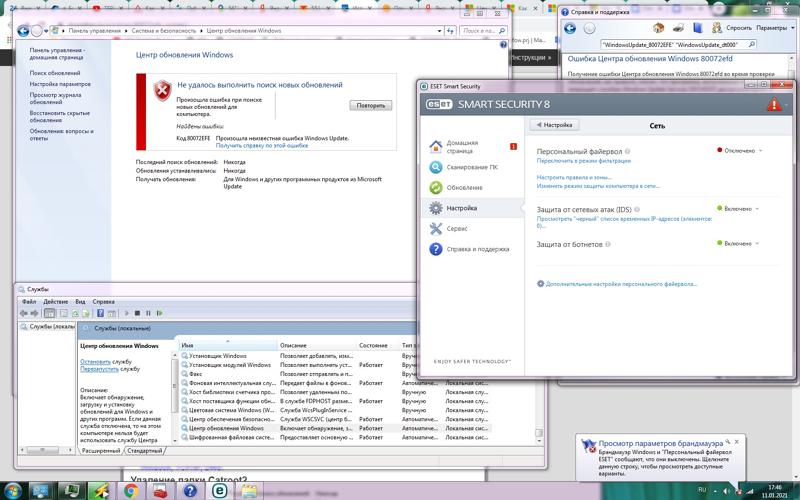Click ESET red warning triangle icon
Viewport: 800px width, 500px height.
point(773,105)
